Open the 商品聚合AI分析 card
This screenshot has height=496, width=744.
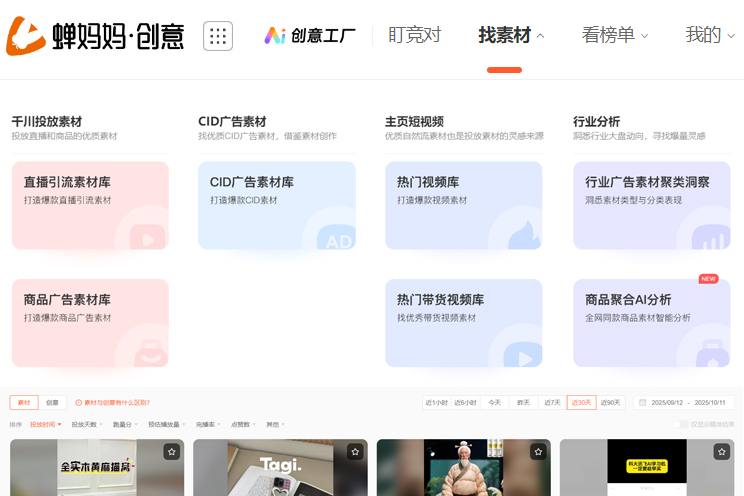click(651, 322)
